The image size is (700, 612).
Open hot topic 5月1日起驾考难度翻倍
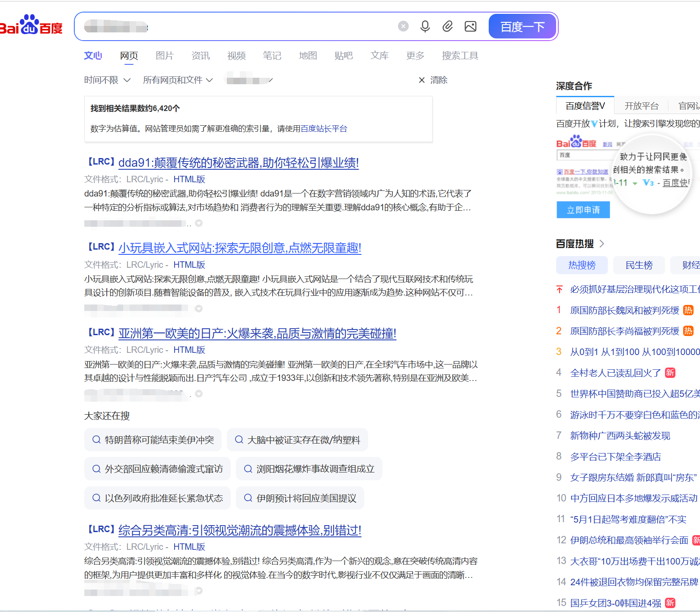point(628,520)
